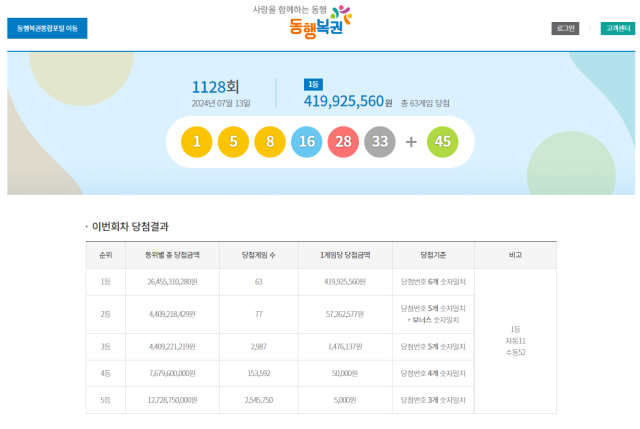Click the 당첨게임 수 column header
The height and width of the screenshot is (429, 640).
point(259,255)
